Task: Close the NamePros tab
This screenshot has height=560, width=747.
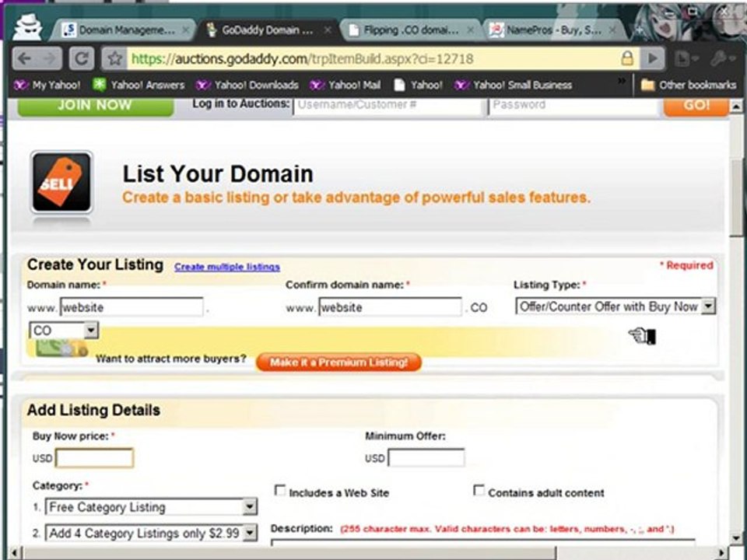Action: (612, 30)
